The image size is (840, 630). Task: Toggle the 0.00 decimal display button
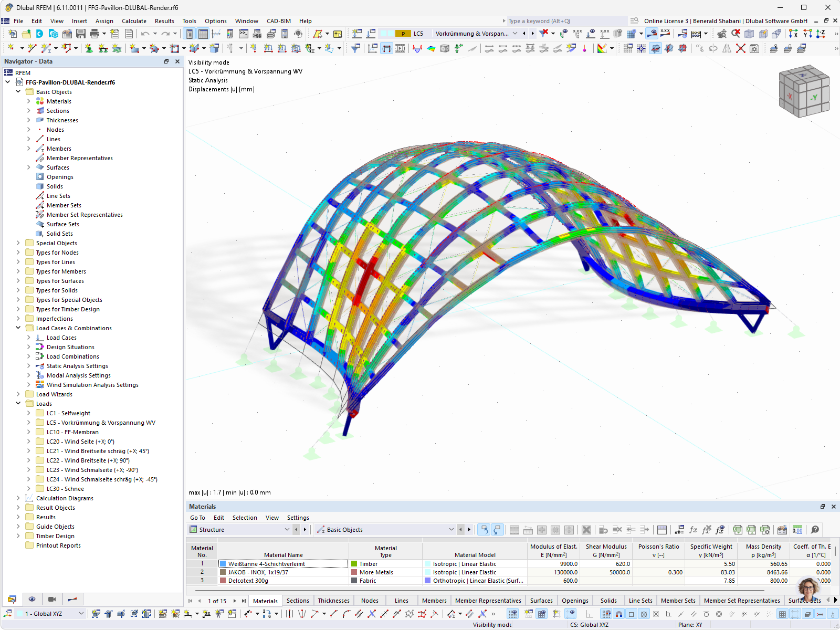797,530
